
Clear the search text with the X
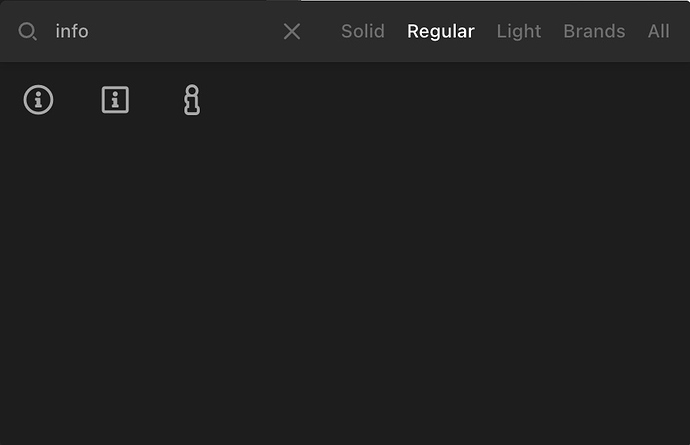292,32
